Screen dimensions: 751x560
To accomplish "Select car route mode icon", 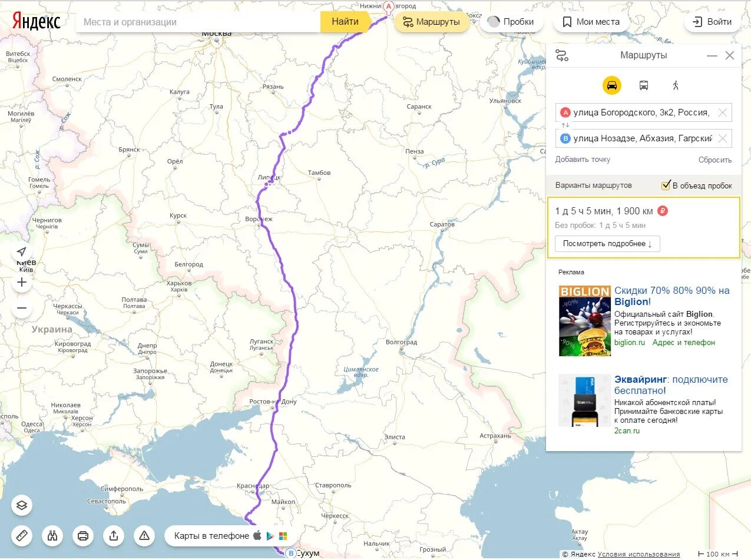I will (x=612, y=85).
